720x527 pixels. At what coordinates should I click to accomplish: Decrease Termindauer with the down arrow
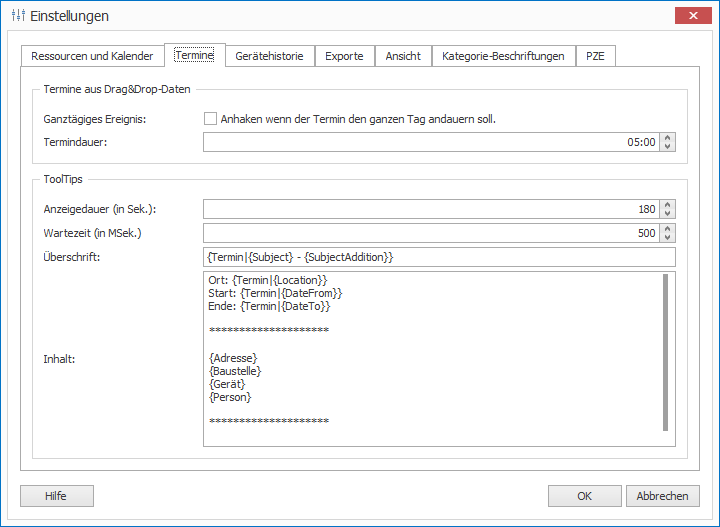[x=668, y=147]
